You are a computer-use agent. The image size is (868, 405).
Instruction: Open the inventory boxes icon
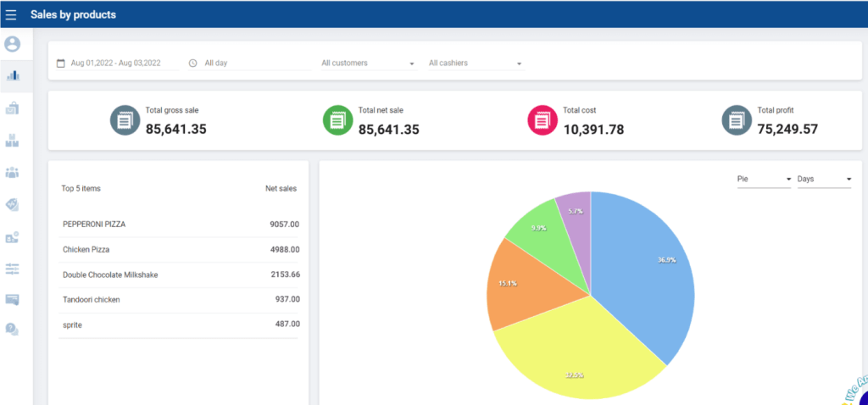(x=12, y=141)
